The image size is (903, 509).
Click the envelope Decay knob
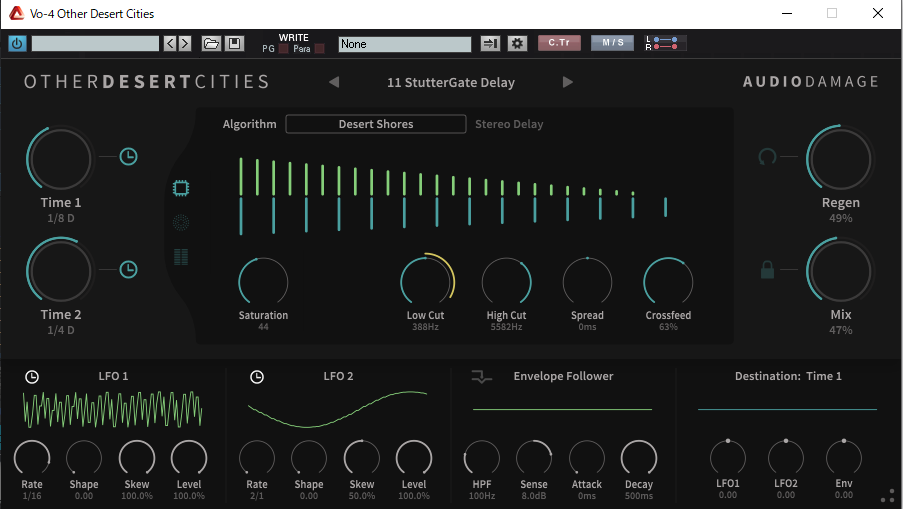coord(639,458)
